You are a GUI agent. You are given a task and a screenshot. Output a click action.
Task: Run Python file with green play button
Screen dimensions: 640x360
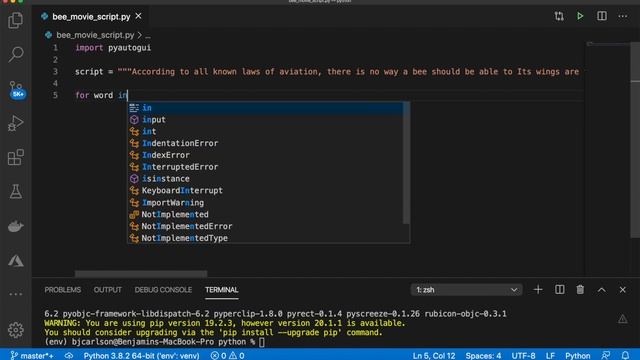580,16
